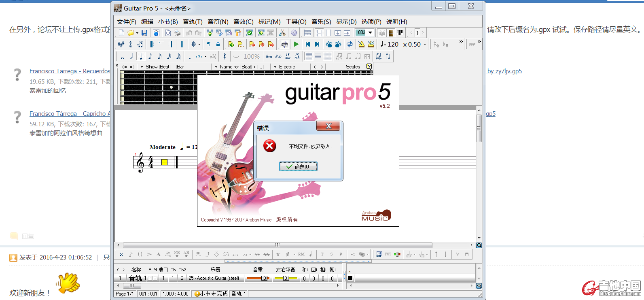The image size is (644, 300).
Task: Toggle the metronome icon
Action: [x=361, y=44]
